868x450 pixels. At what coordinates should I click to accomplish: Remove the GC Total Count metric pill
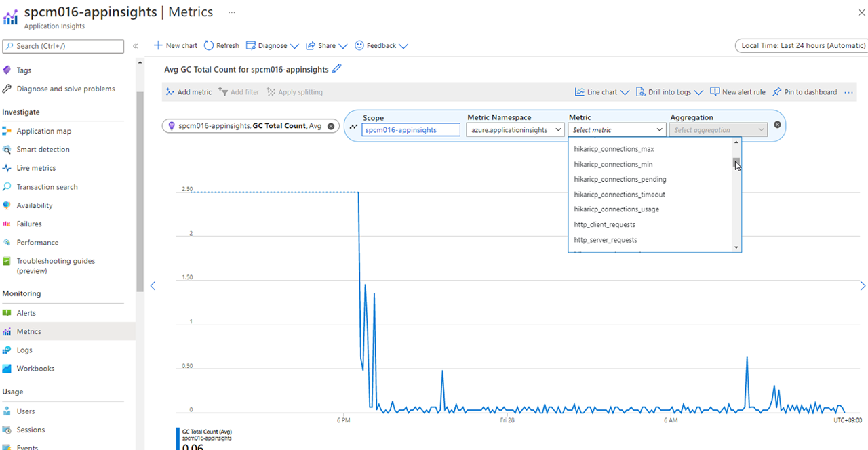click(x=331, y=126)
